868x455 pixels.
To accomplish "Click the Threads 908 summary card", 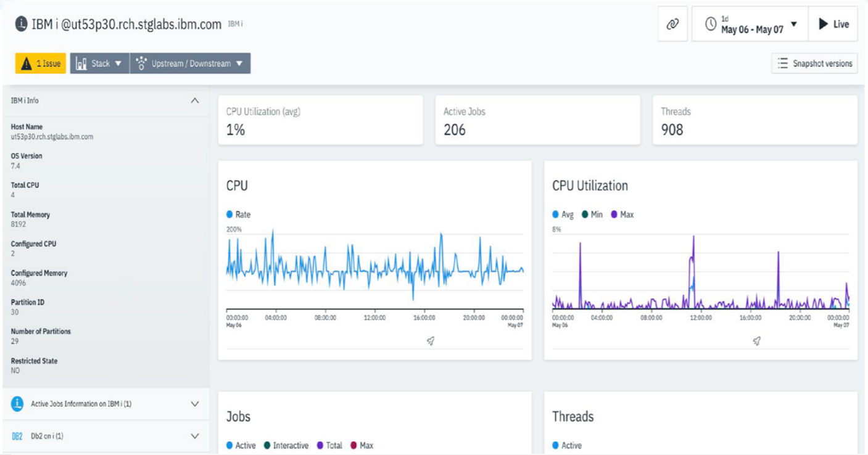I will [x=754, y=121].
